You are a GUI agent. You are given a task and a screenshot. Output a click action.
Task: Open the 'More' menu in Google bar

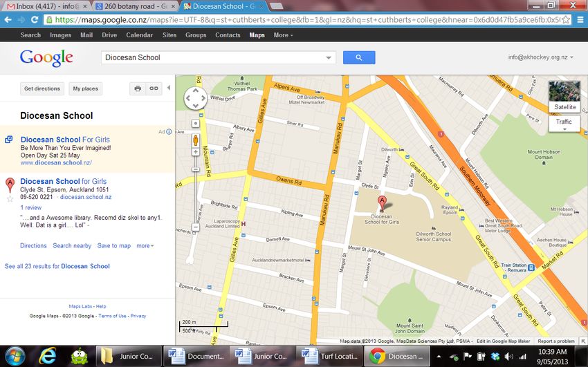click(283, 35)
